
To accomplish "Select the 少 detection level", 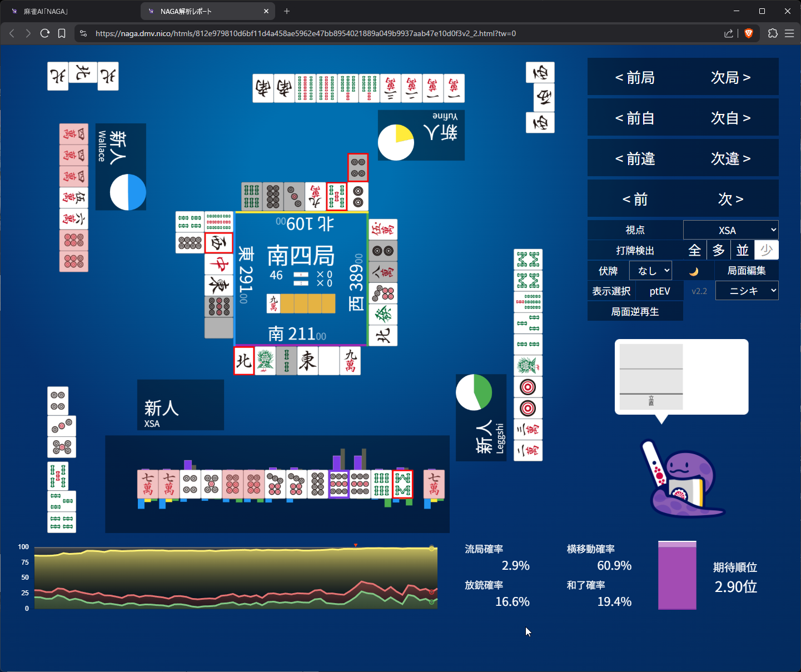I will (x=766, y=251).
